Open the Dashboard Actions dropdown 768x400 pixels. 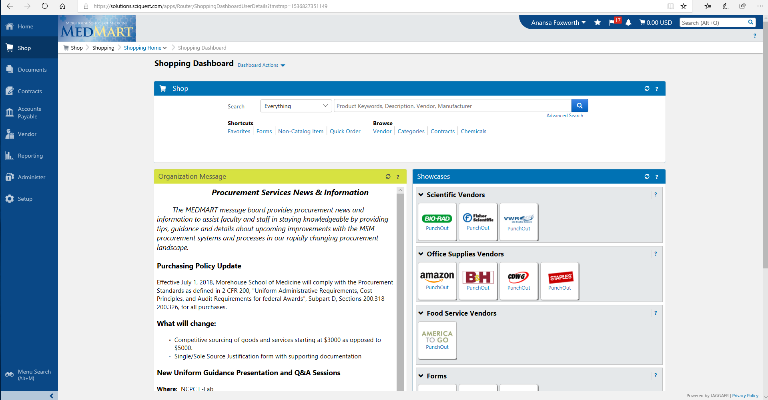tap(261, 65)
